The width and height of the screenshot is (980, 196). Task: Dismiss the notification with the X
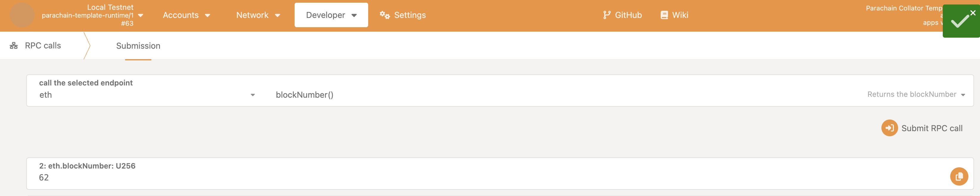[x=972, y=13]
